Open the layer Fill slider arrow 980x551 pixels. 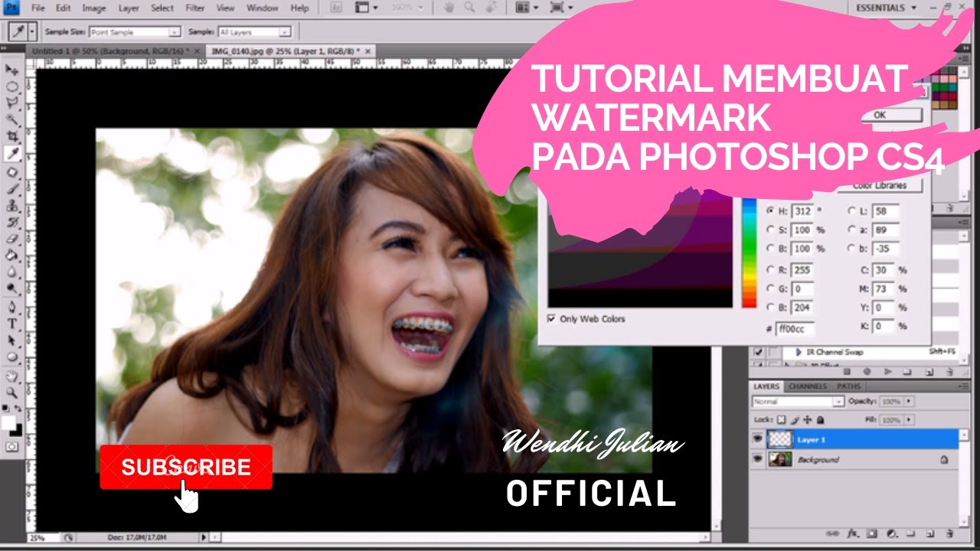pyautogui.click(x=909, y=420)
